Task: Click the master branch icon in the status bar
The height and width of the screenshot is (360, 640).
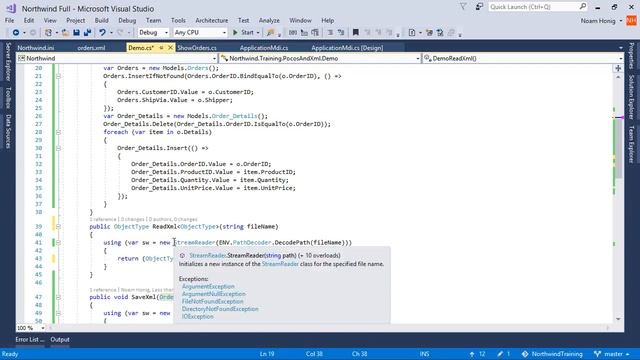Action: [x=598, y=354]
